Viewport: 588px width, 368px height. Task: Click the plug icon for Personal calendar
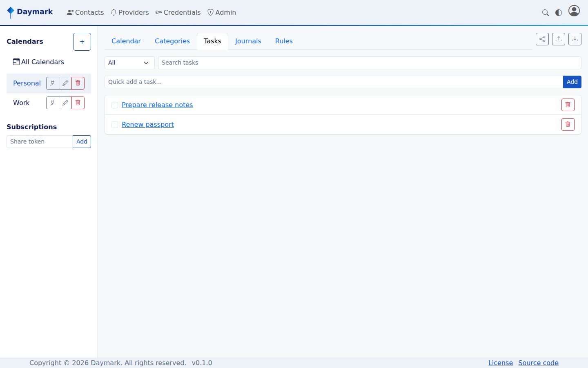53,83
